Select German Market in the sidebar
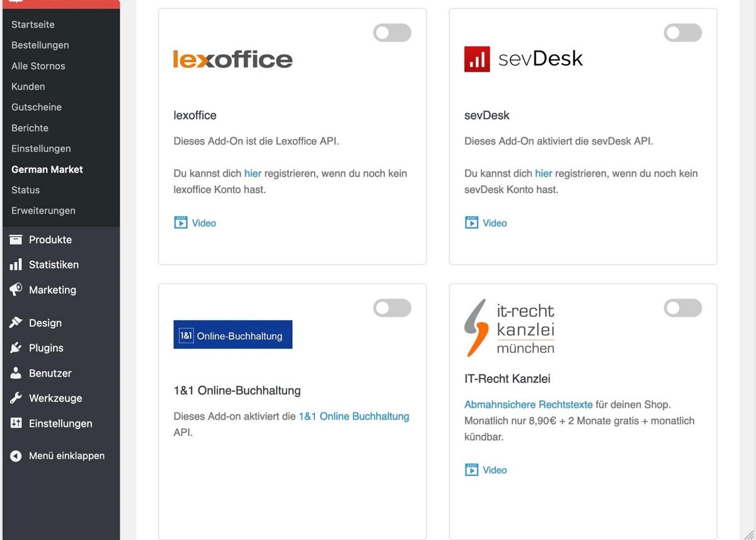 point(47,169)
